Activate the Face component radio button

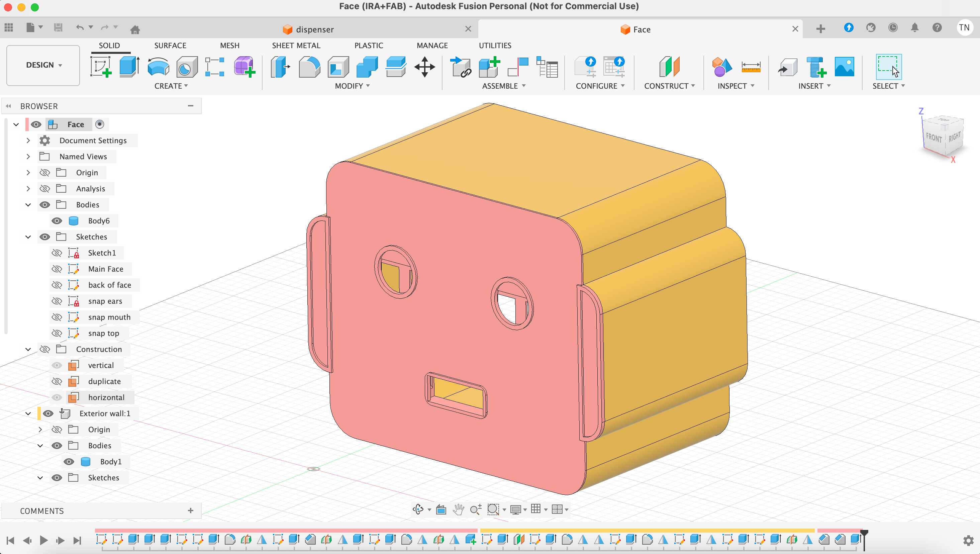[100, 124]
